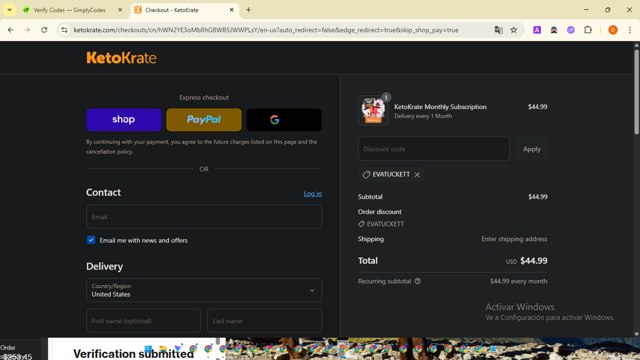Click the Log in link
This screenshot has width=640, height=360.
click(x=313, y=194)
